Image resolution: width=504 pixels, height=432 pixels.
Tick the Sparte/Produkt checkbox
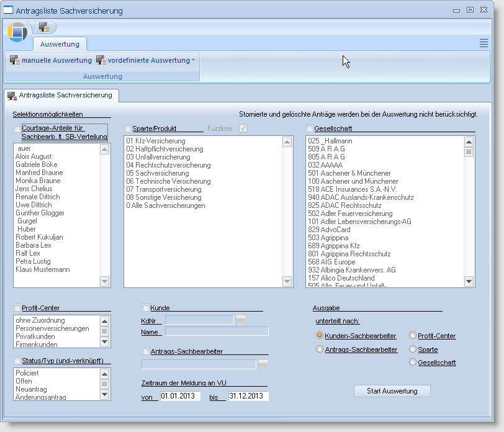(128, 128)
